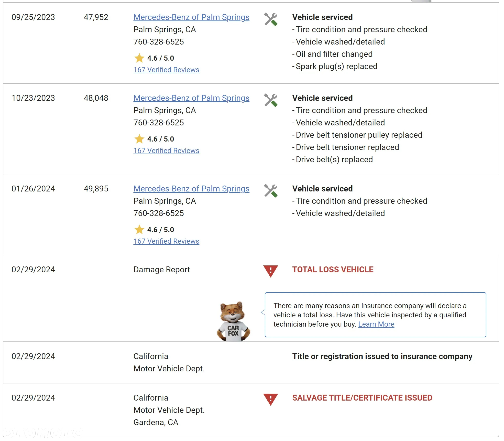Select 'Title or registration issued to insurance company'
504x441 pixels.
[382, 356]
